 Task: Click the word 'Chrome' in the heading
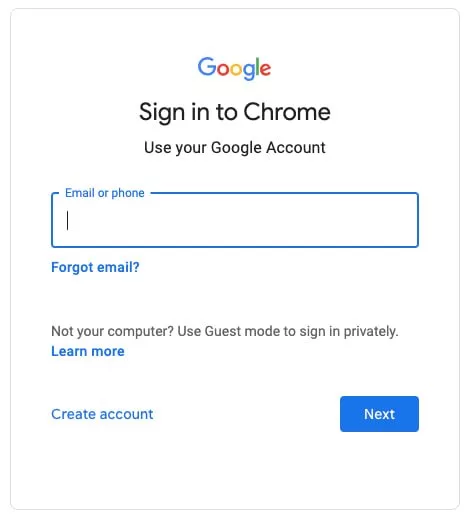287,112
